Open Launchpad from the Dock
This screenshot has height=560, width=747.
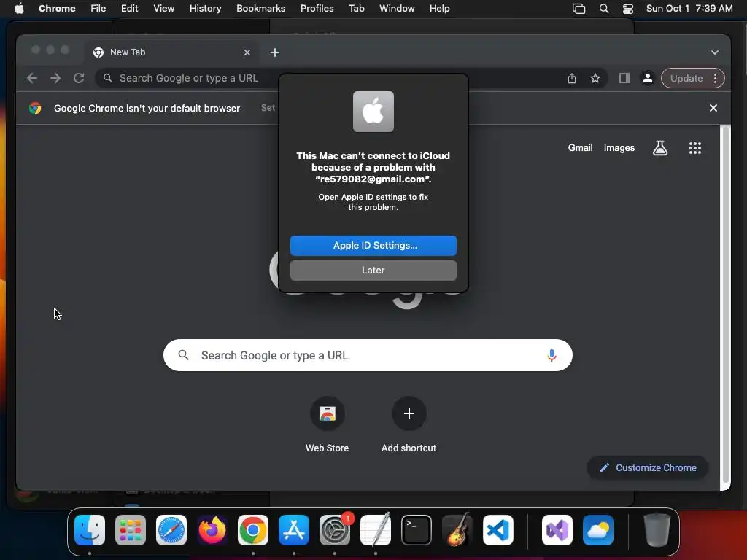(131, 530)
